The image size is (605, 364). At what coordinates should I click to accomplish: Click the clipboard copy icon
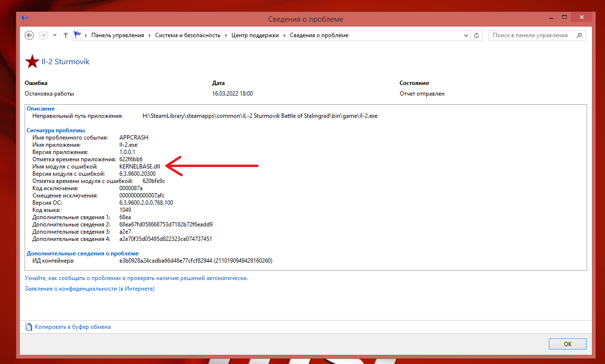tap(29, 327)
